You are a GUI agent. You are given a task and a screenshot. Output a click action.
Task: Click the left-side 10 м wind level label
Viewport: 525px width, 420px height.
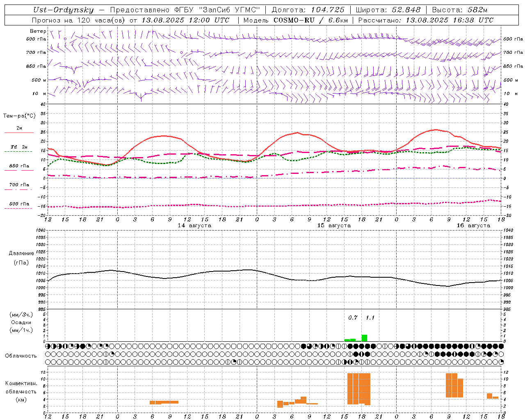point(40,94)
